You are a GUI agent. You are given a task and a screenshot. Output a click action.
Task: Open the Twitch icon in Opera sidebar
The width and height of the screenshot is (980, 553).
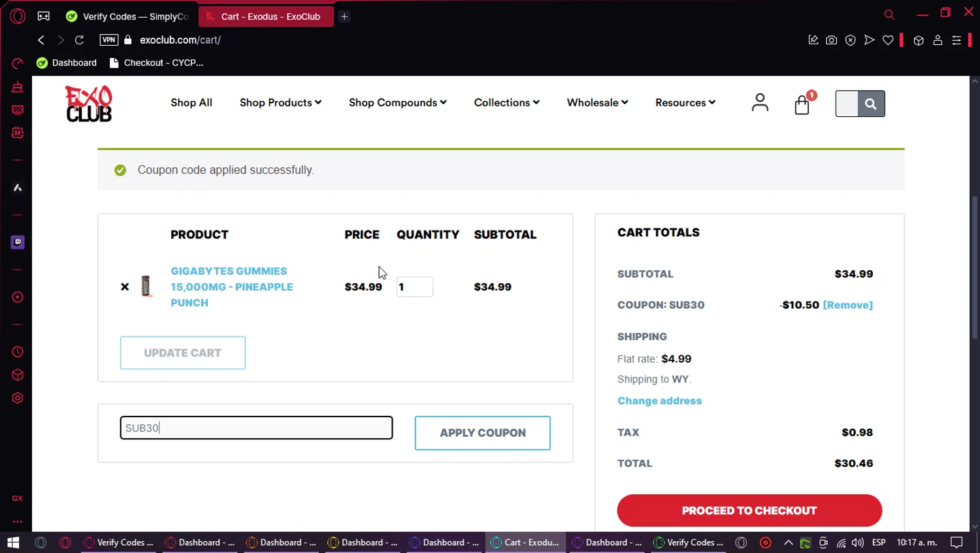pos(18,242)
